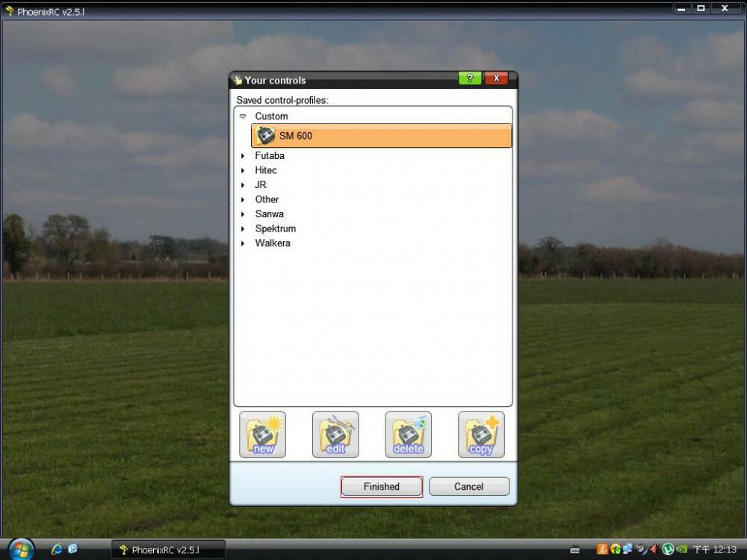The image size is (747, 560).
Task: Click the green help question-mark button
Action: [470, 78]
